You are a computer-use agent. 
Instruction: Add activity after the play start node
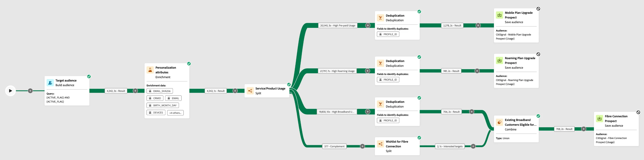(x=30, y=91)
